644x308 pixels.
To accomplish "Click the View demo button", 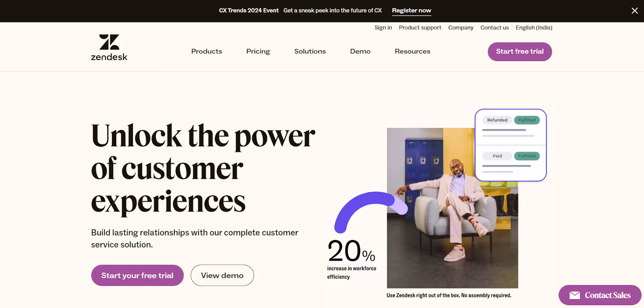I will click(x=222, y=275).
